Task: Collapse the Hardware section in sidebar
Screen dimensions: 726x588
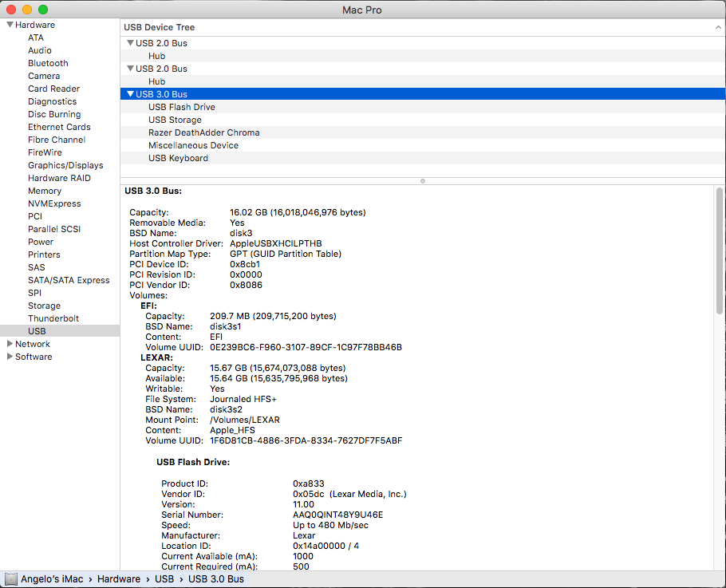Action: pos(10,25)
